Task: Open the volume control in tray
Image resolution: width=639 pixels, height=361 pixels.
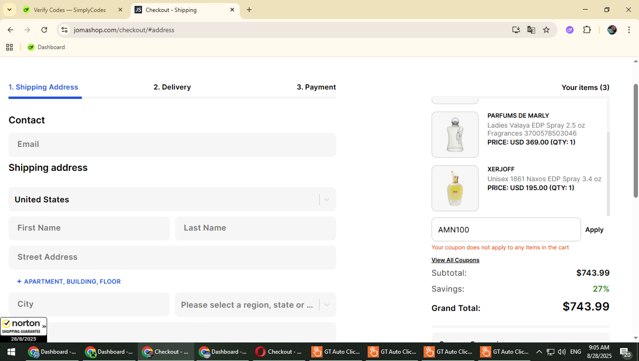Action: (x=562, y=352)
